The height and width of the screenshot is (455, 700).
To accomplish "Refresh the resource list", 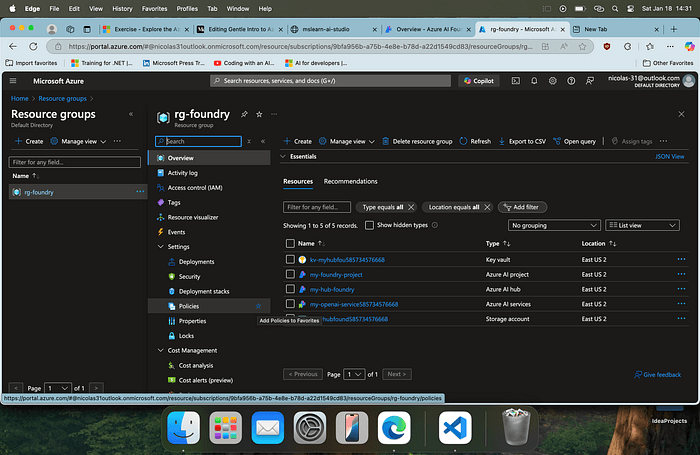I will (x=475, y=141).
